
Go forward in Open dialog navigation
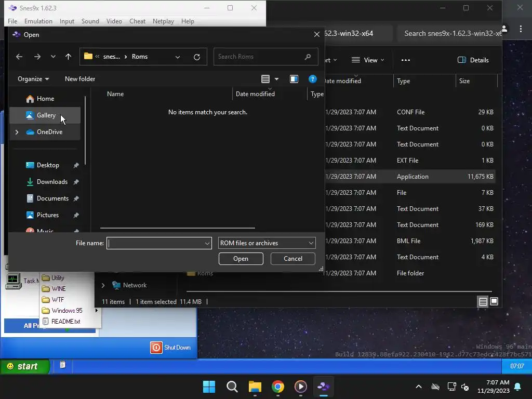pyautogui.click(x=37, y=57)
